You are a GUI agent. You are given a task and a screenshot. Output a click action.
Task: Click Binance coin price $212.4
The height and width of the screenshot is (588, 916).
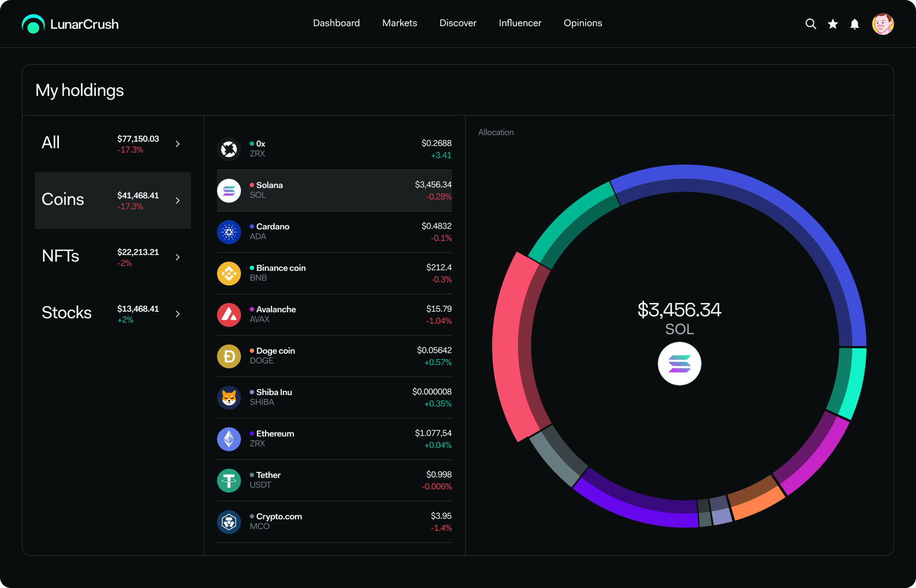tap(439, 268)
